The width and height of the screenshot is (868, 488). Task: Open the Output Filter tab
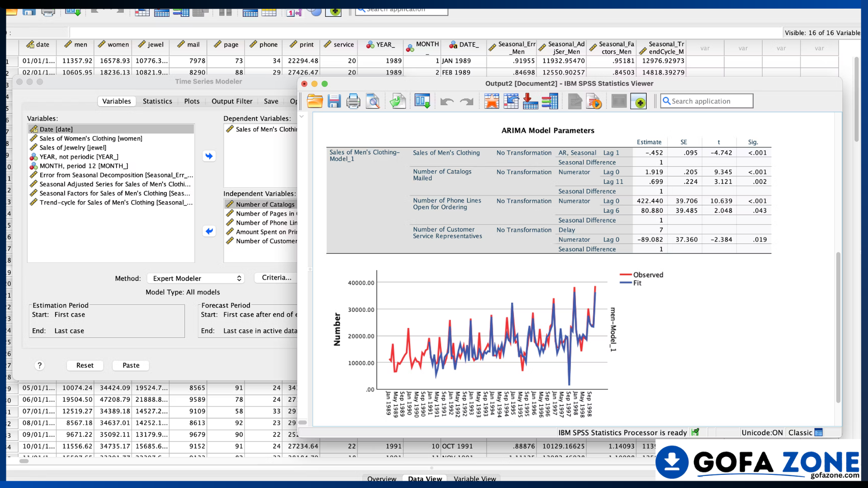coord(232,101)
